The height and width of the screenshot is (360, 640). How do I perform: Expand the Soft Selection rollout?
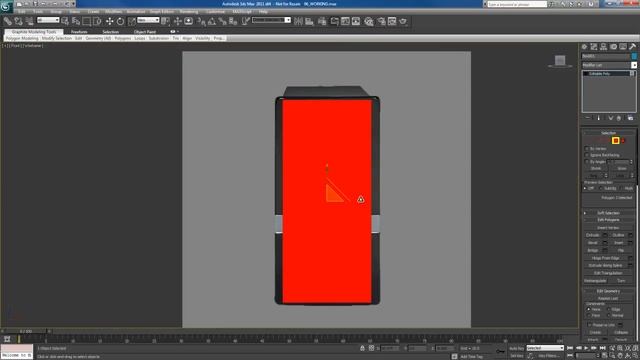[x=608, y=213]
